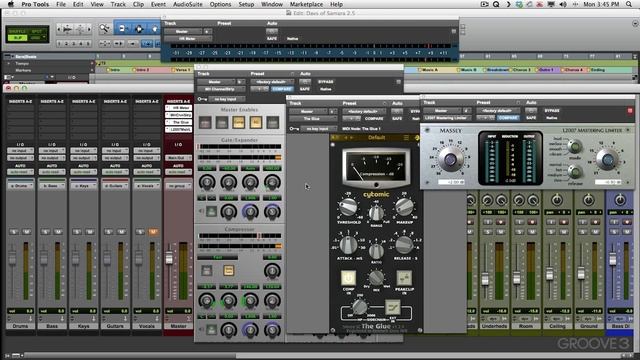Toggle the second Master Enables button
This screenshot has height=360, width=640.
[x=222, y=122]
